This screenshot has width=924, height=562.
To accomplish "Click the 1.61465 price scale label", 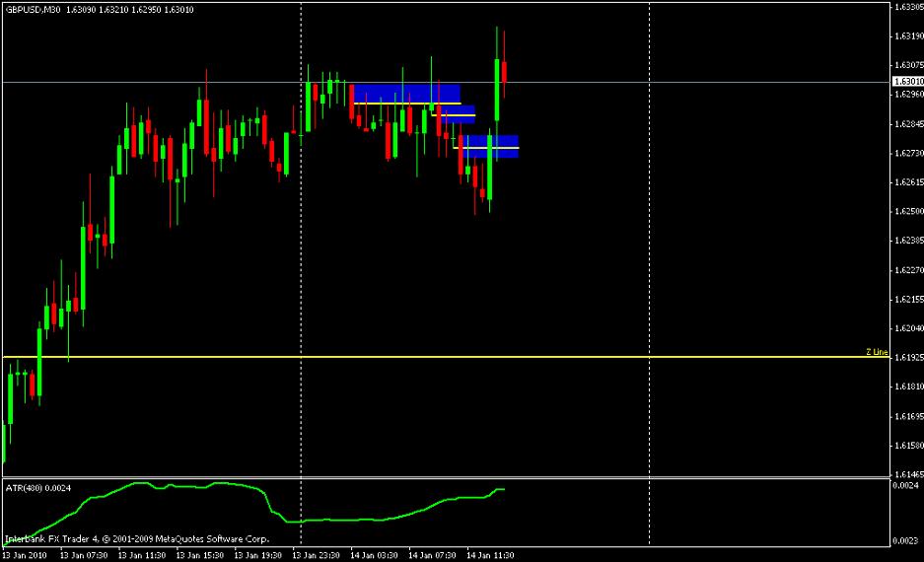I will point(906,473).
